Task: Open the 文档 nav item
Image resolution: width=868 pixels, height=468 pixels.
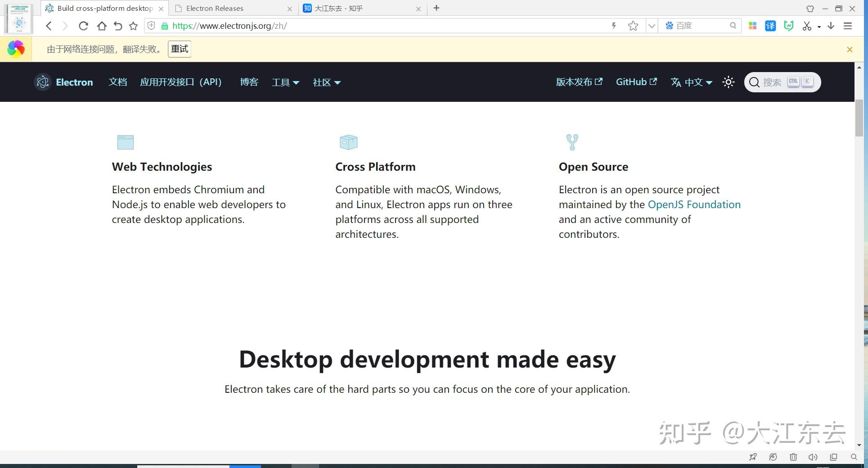Action: [117, 82]
